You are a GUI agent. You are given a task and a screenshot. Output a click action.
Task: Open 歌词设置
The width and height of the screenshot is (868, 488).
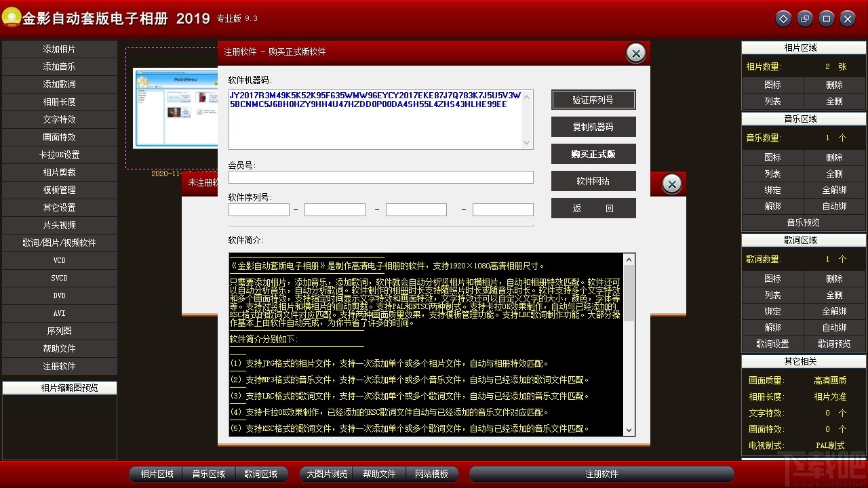pyautogui.click(x=773, y=344)
